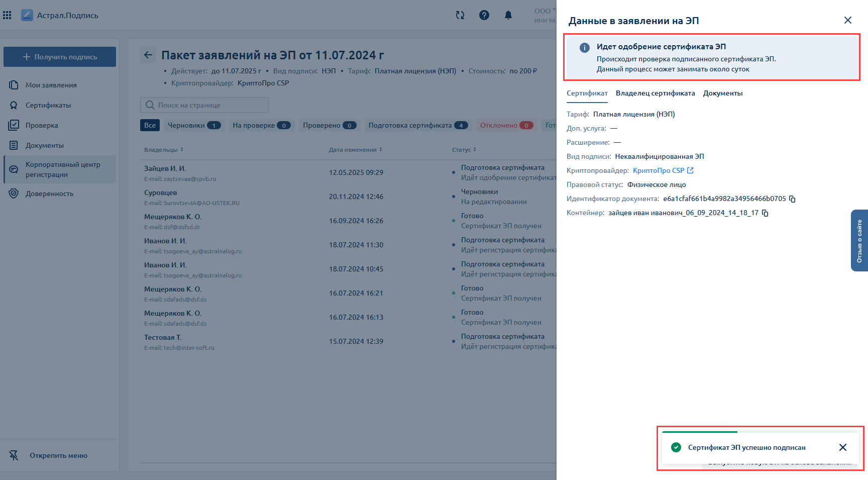This screenshot has width=868, height=480.
Task: Dismiss the Сертификат ЭП успешно подписан toast
Action: (843, 447)
